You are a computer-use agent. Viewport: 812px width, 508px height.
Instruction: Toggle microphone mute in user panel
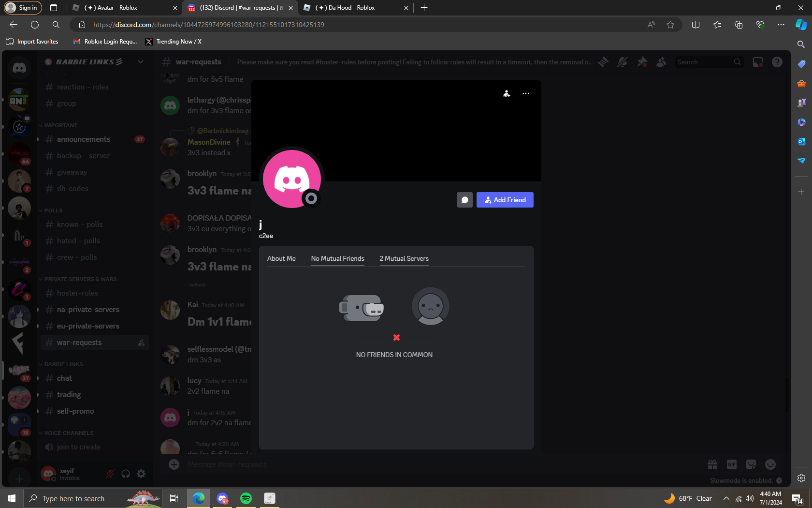(110, 474)
